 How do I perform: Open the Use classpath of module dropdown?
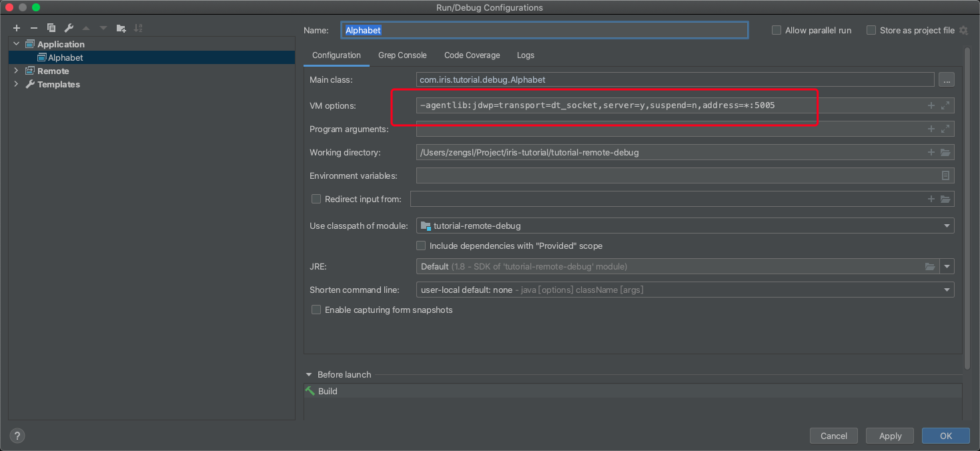(x=684, y=226)
